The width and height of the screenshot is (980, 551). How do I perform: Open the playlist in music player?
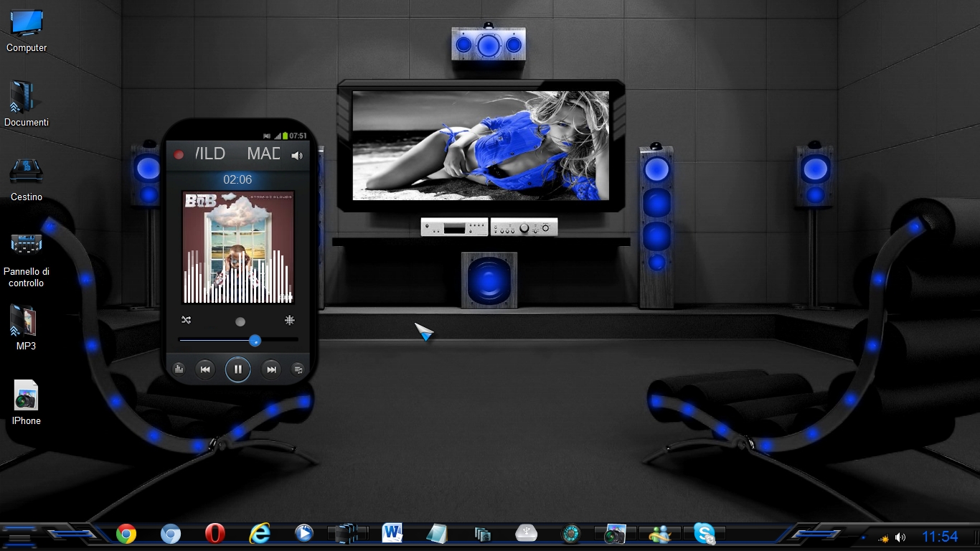[x=298, y=369]
